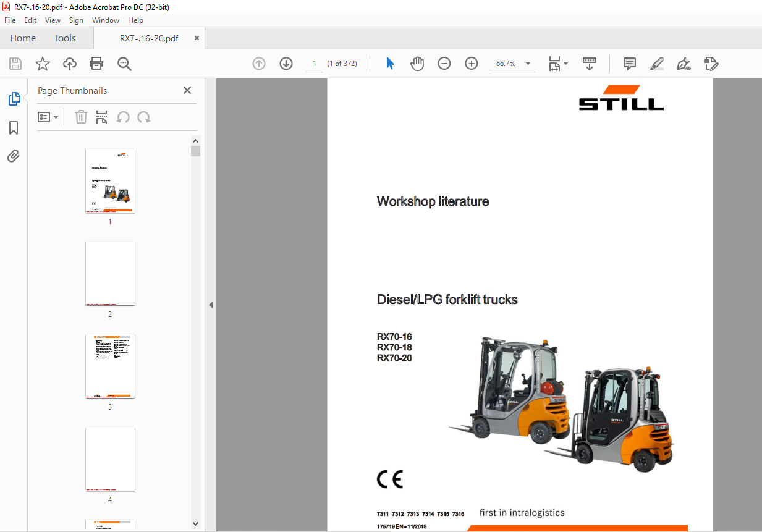Switch to the Tools tab
This screenshot has width=762, height=532.
pyautogui.click(x=65, y=38)
